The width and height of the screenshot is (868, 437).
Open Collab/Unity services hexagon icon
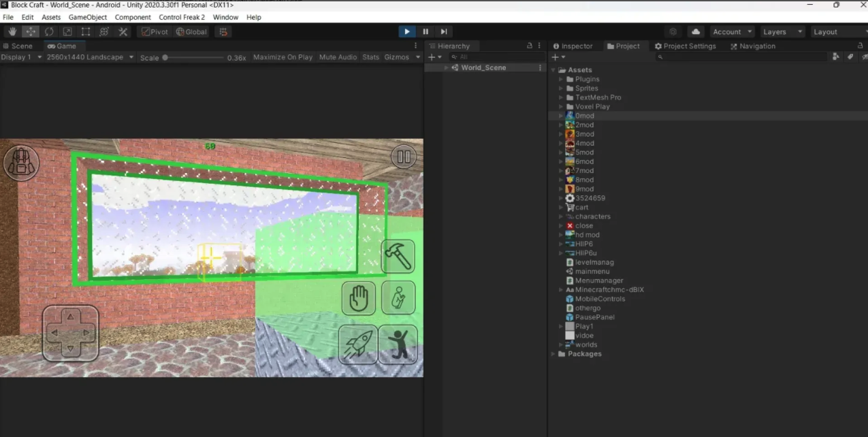pyautogui.click(x=673, y=31)
